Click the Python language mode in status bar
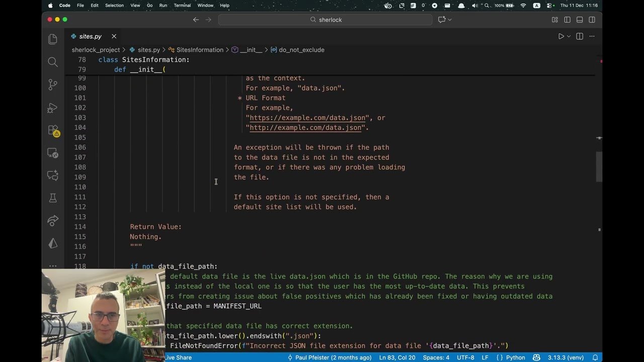Viewport: 644px width, 362px height. pyautogui.click(x=515, y=357)
